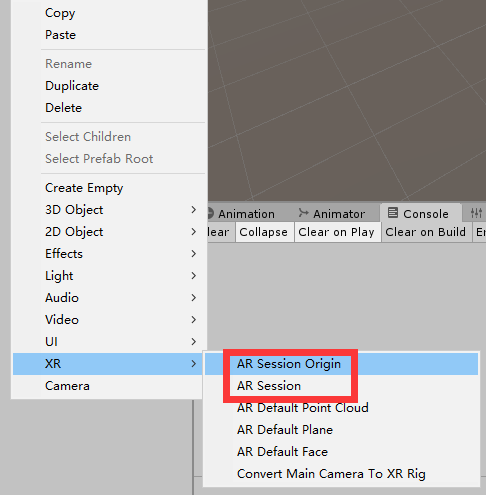Select the XR menu entry

(109, 364)
